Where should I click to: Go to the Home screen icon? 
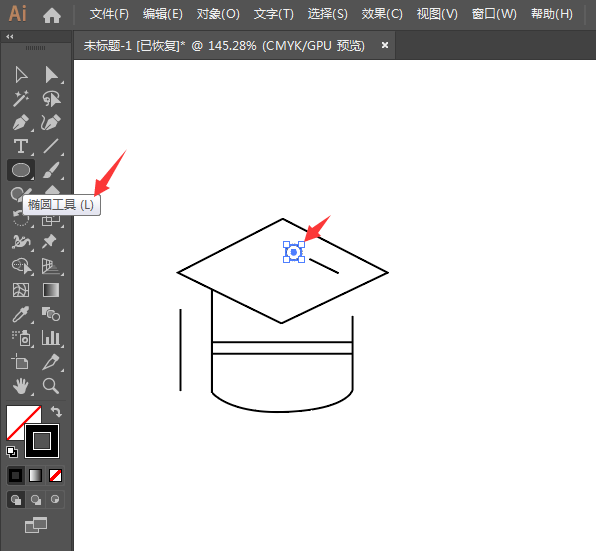52,15
